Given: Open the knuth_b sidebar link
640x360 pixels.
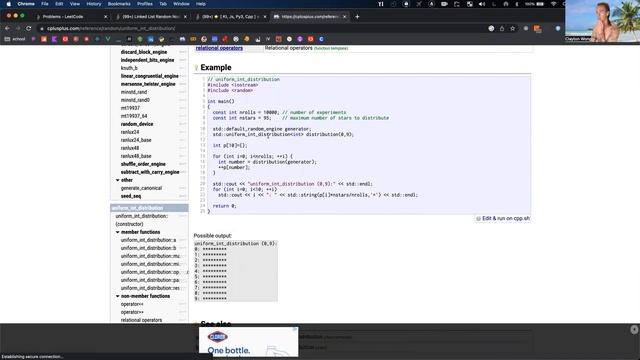Looking at the screenshot, I should pyautogui.click(x=129, y=68).
